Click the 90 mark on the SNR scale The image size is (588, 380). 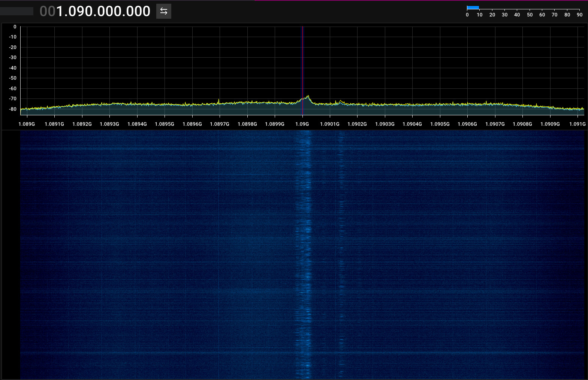point(579,15)
